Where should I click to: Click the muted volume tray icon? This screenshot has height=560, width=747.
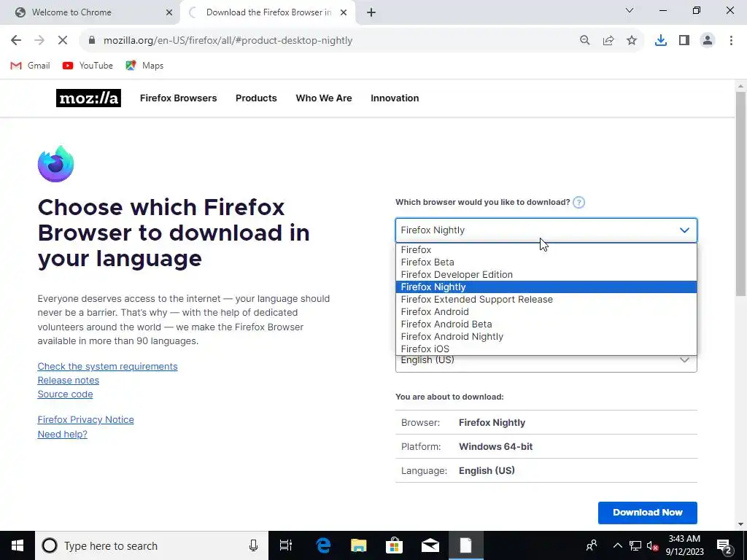click(x=653, y=545)
